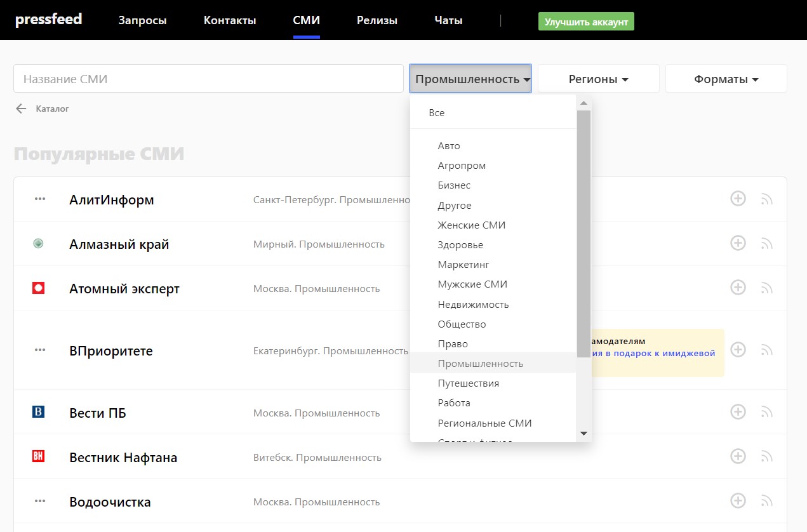Image resolution: width=807 pixels, height=532 pixels.
Task: Choose Недвижимость in the dropdown list
Action: (473, 305)
